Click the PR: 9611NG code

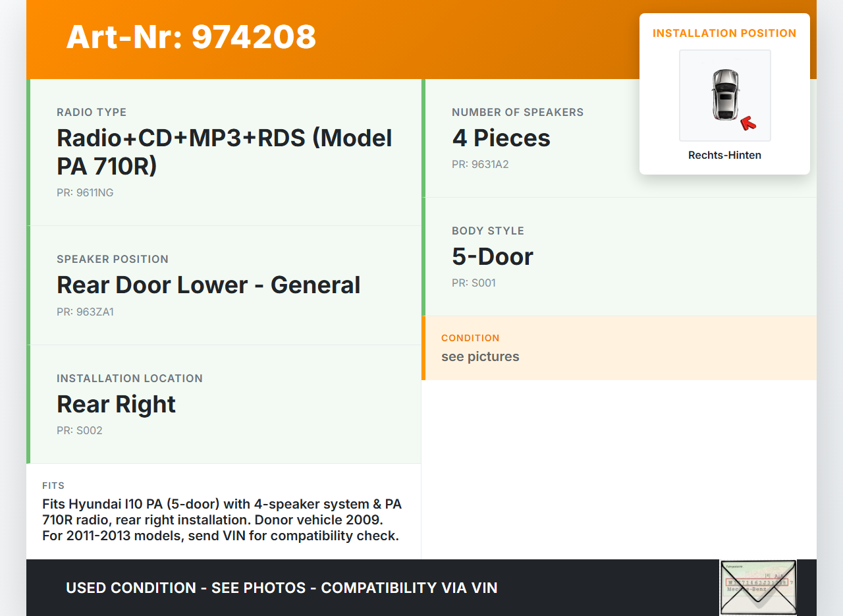(x=85, y=193)
